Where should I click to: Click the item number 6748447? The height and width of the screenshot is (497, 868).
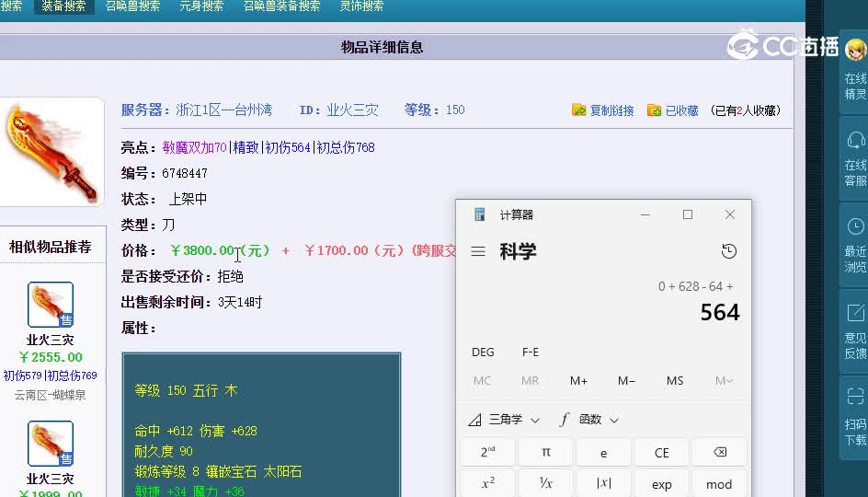tap(184, 173)
